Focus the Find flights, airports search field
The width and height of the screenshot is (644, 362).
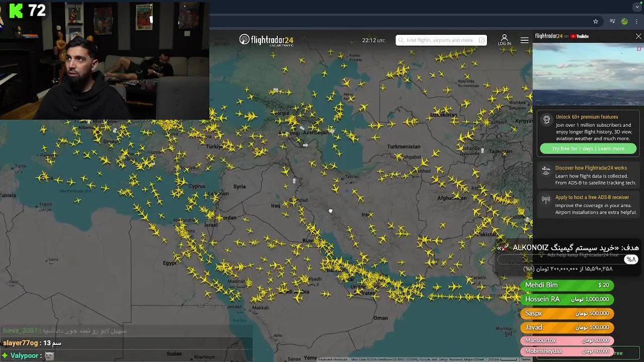pos(441,40)
